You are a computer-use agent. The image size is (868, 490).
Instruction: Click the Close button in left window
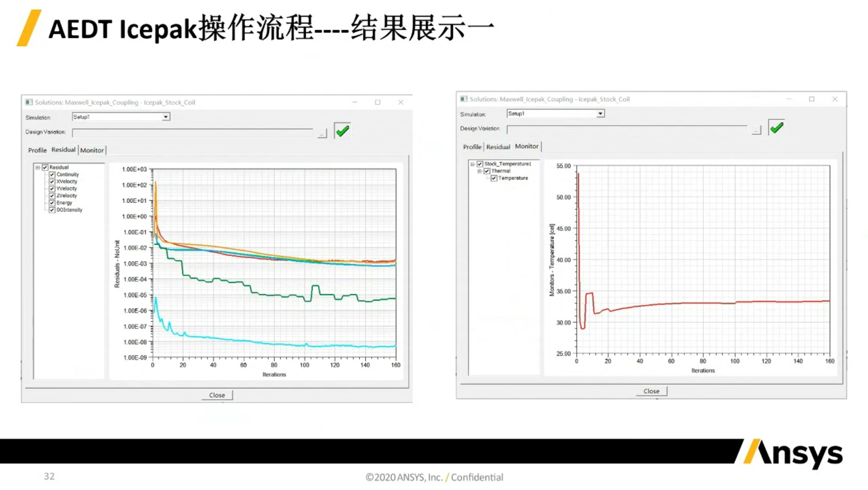(x=217, y=395)
